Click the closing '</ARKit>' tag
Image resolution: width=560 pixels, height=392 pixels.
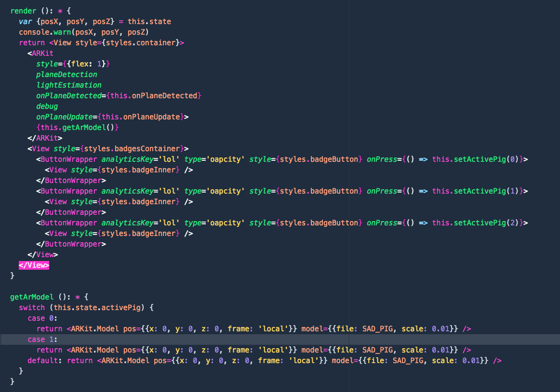click(x=45, y=138)
